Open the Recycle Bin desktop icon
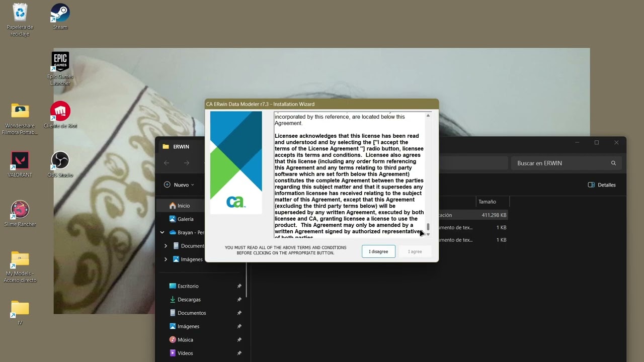Image resolution: width=644 pixels, height=362 pixels. (20, 20)
